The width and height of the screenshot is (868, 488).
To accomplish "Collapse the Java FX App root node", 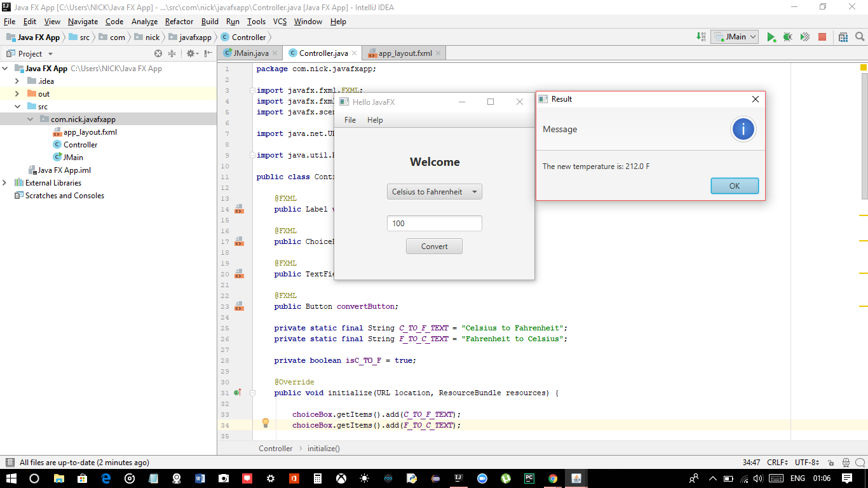I will [6, 69].
